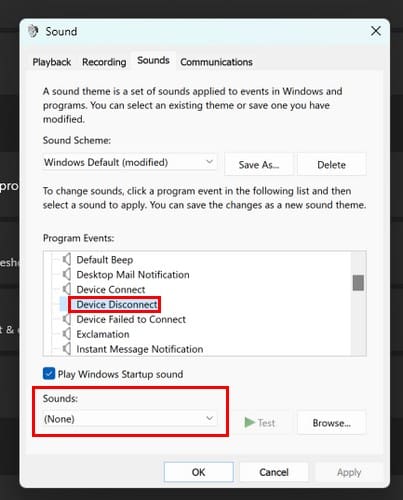
Task: Click the Sound dialog title icon
Action: (33, 31)
